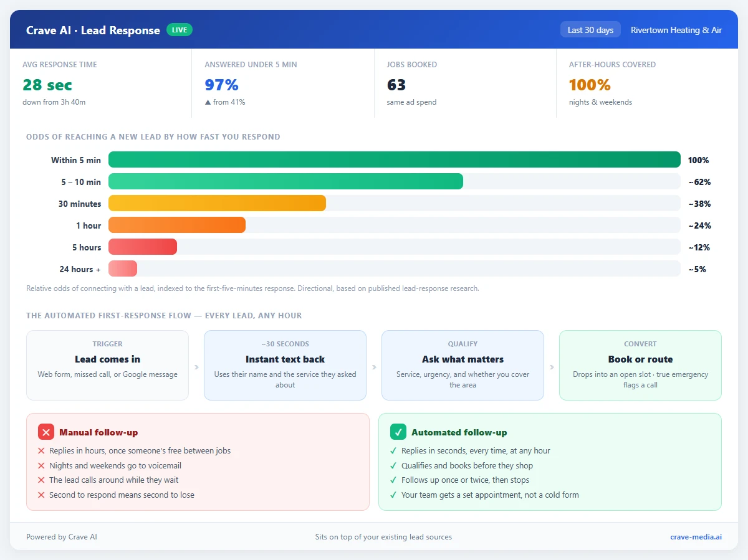Click the 'Automated first-response flow' heading

click(x=164, y=315)
